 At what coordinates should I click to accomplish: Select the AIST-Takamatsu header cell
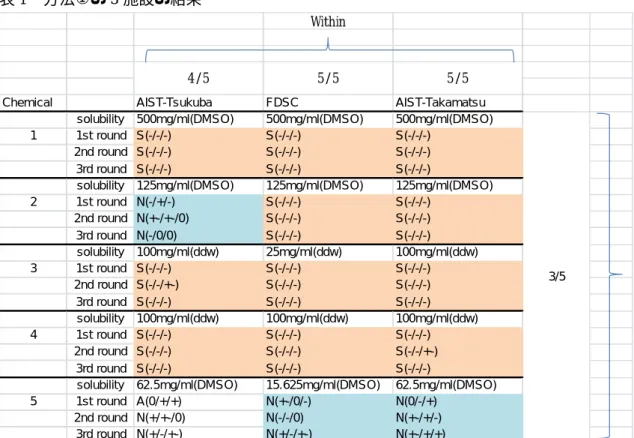coord(457,102)
